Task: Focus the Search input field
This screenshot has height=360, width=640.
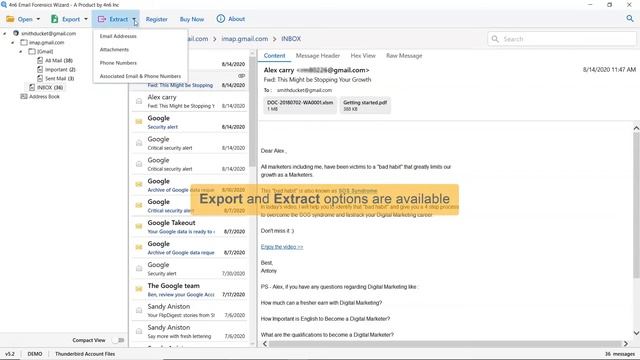Action: click(562, 39)
